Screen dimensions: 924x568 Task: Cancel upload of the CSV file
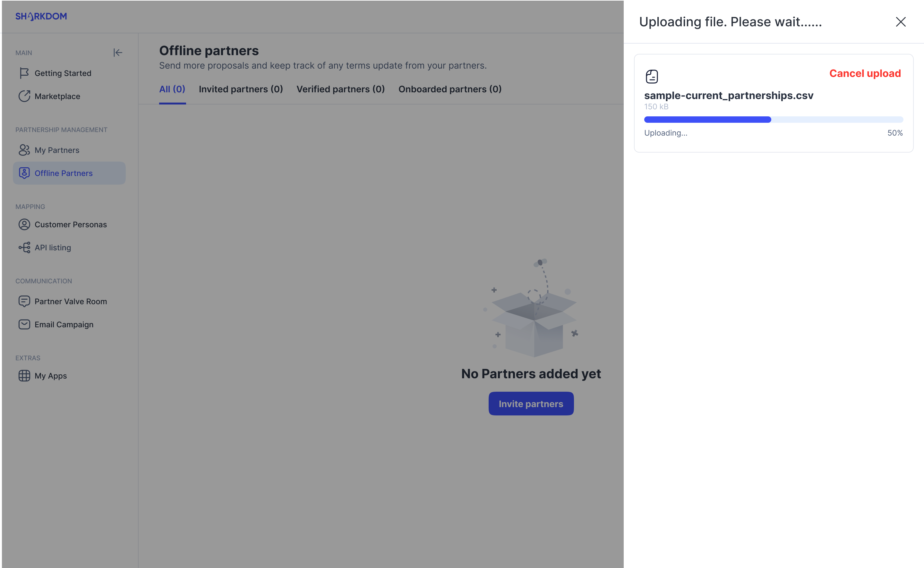[x=865, y=73]
